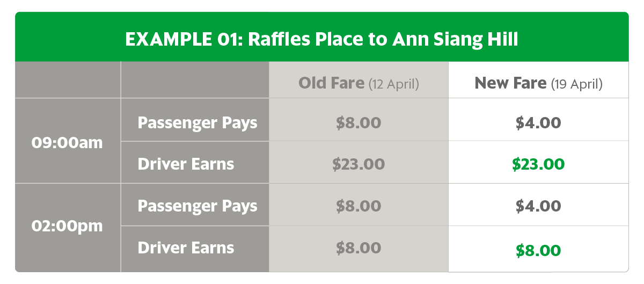
Task: Select 'Driver Earns' label in 09:00am row
Action: [x=186, y=164]
